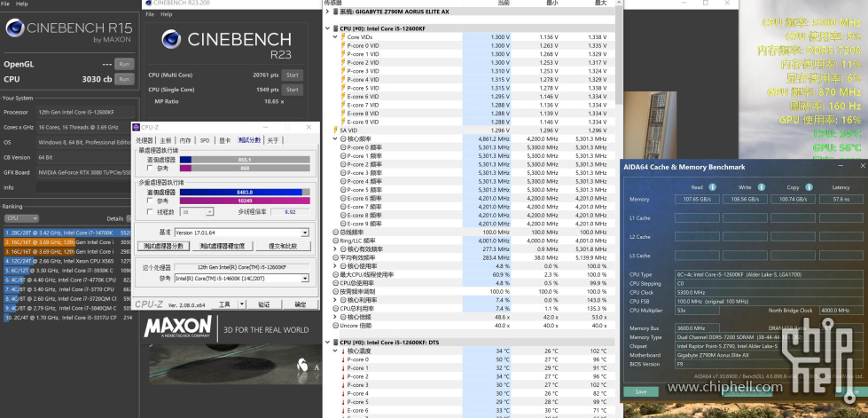Image resolution: width=868 pixels, height=418 pixels.
Task: Click the chip icon beside CPU DTS section
Action: 335,343
